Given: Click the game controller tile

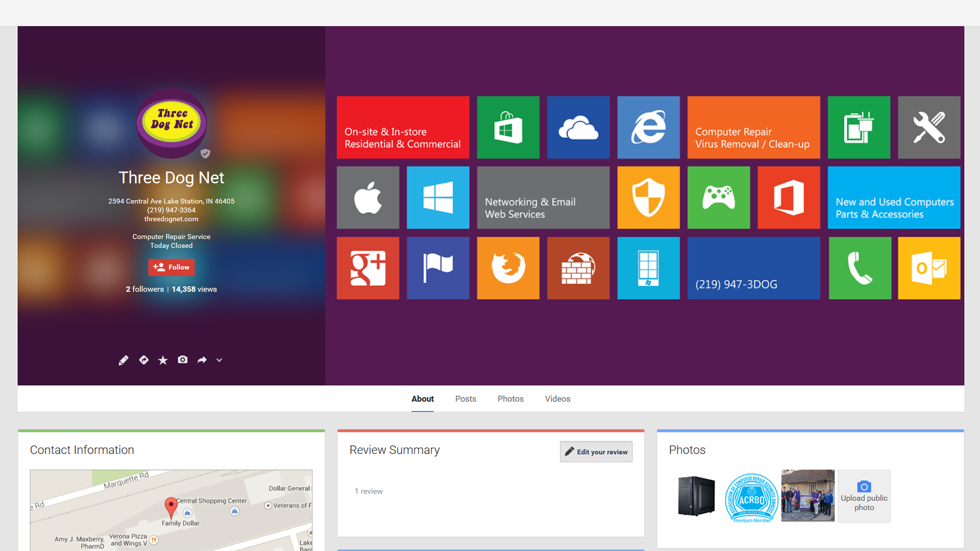Looking at the screenshot, I should pos(719,197).
